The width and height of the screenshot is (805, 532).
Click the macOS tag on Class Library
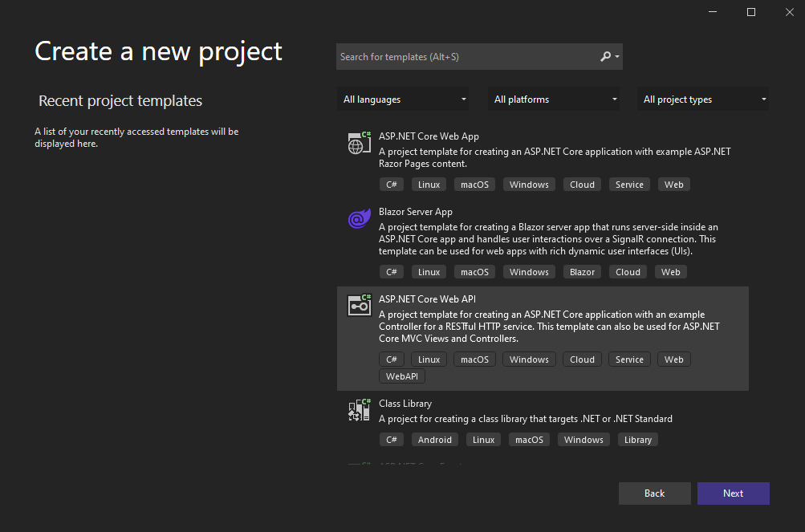pyautogui.click(x=529, y=440)
